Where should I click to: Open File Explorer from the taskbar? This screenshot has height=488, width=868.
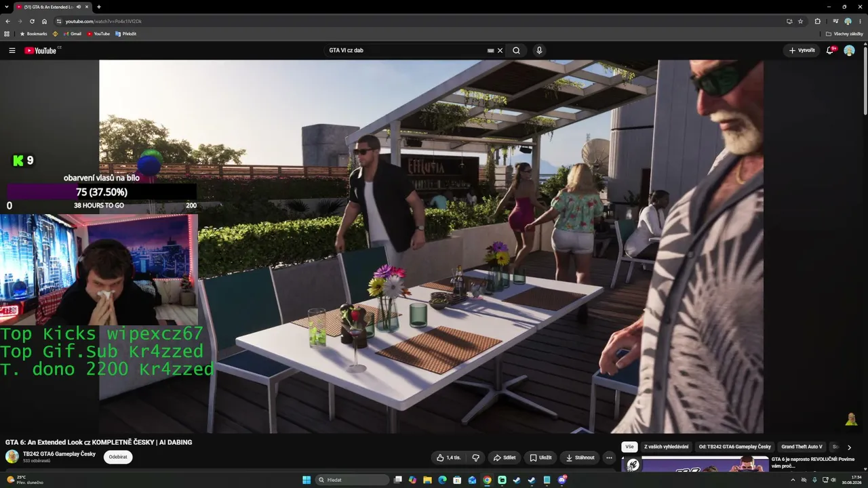427,480
